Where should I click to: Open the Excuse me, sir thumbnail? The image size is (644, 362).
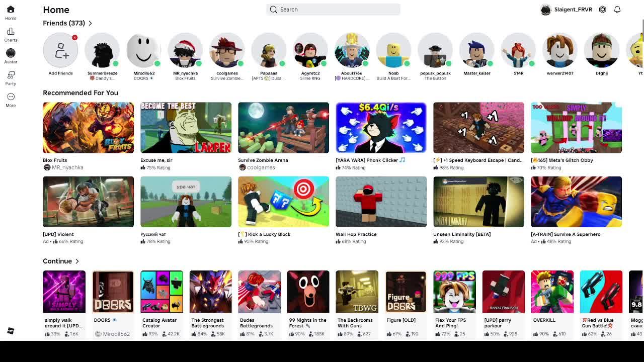pos(186,128)
